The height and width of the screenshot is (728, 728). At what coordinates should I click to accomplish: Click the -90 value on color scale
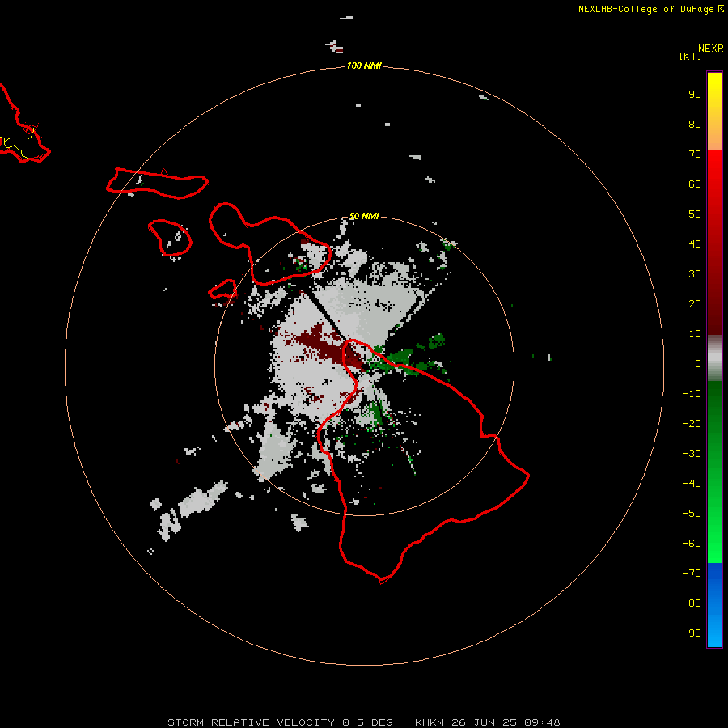coord(692,633)
